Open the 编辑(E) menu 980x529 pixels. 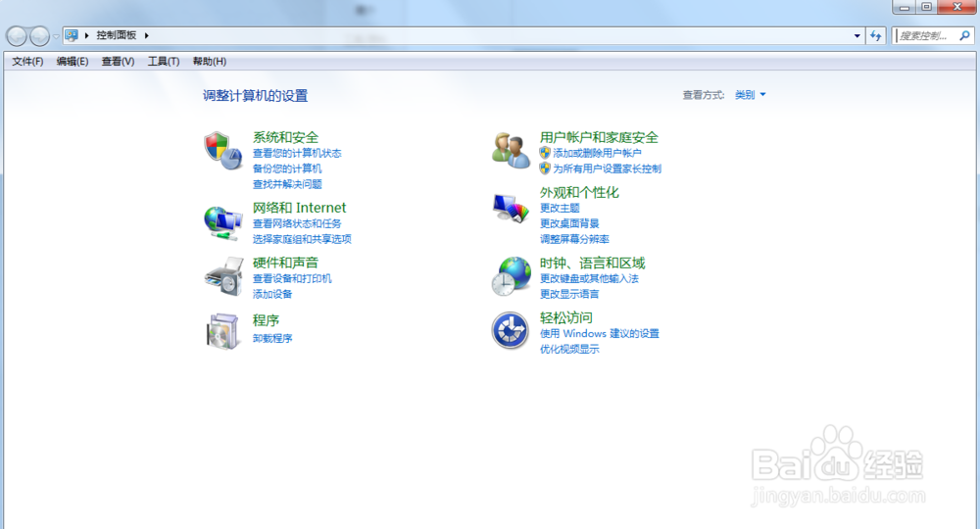coord(72,61)
